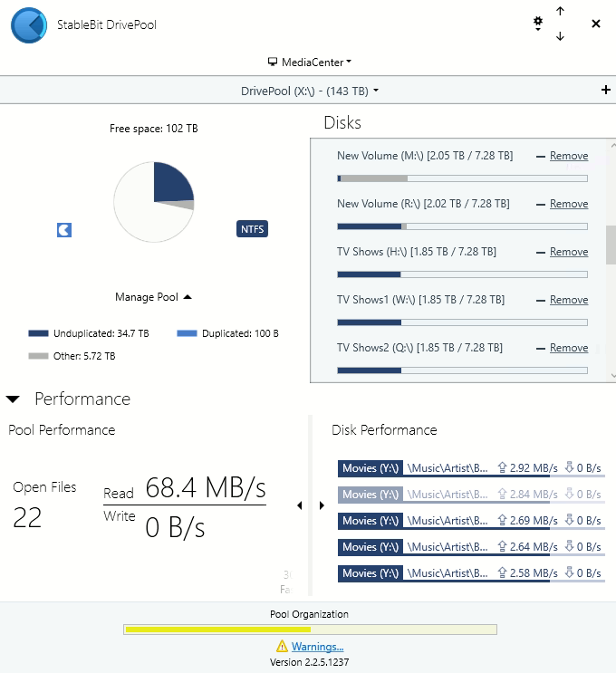Screen dimensions: 616x673
Task: Expand the Manage Pool menu
Action: click(153, 297)
